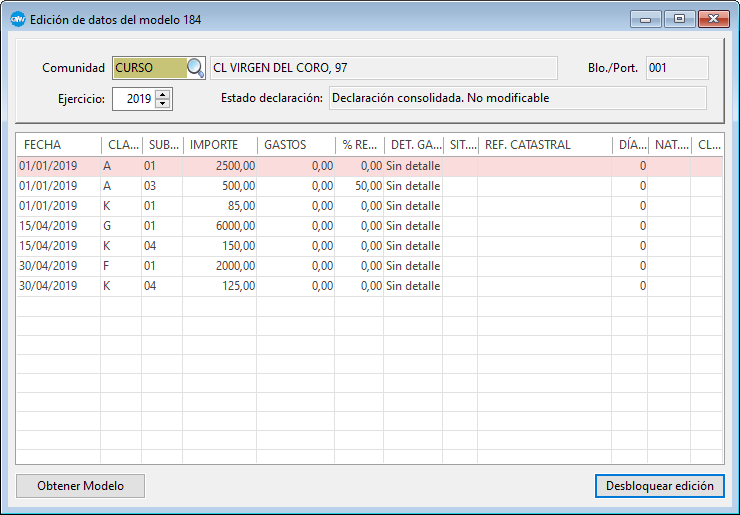Click the IMPORTE column header
Viewport: 740px width, 515px height.
coord(219,145)
